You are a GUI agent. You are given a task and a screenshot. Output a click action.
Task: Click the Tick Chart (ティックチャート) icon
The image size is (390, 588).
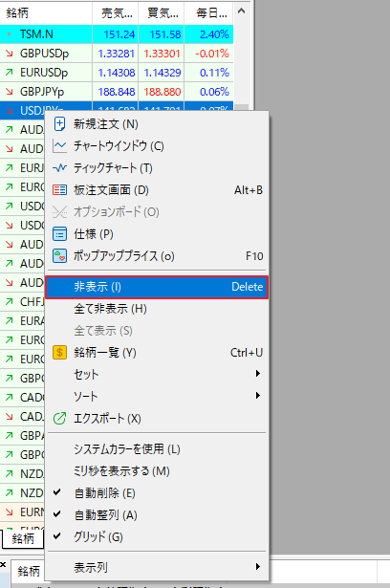59,168
